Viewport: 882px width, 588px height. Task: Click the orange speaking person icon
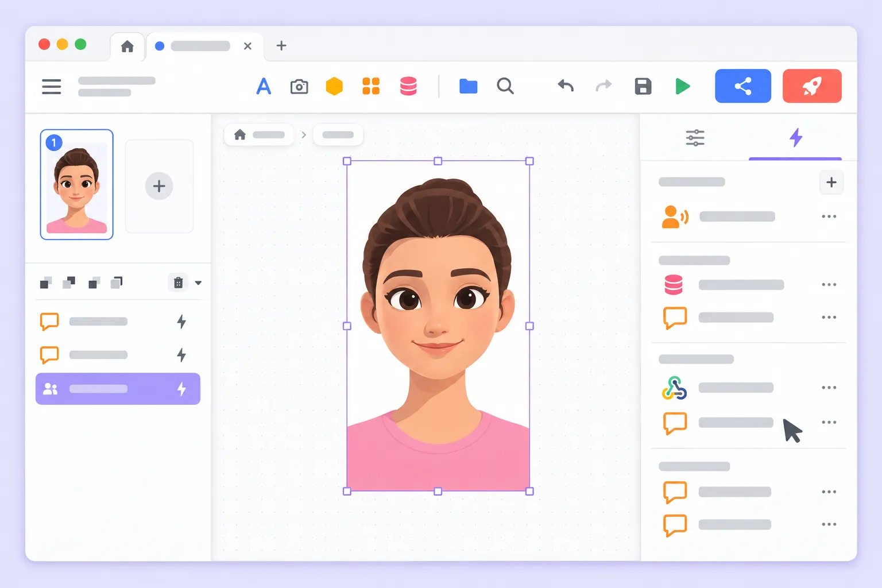675,216
